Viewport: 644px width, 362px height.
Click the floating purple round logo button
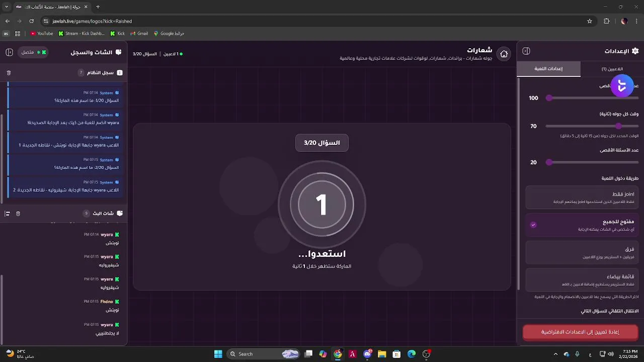click(x=622, y=86)
